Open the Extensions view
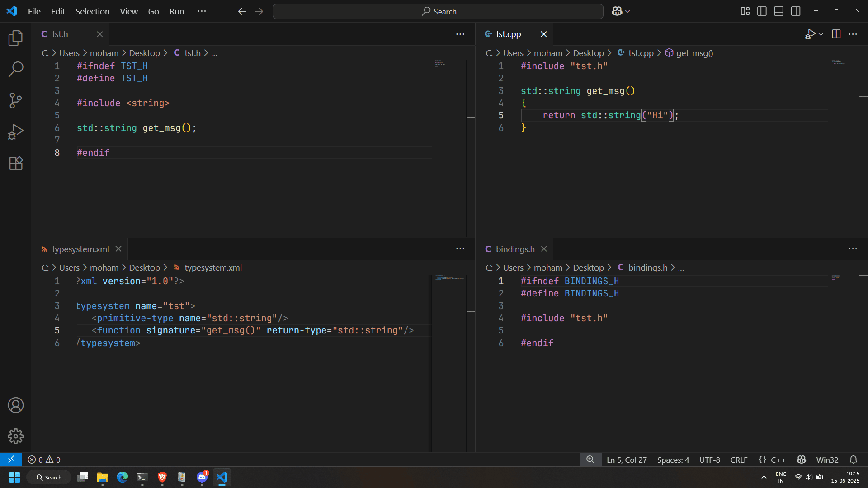 pos(16,163)
